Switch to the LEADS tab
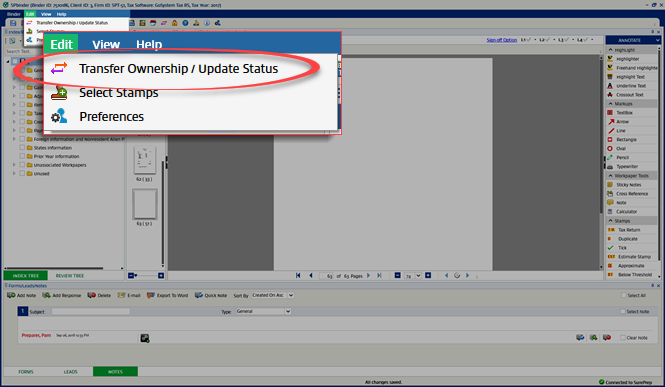 (70, 372)
